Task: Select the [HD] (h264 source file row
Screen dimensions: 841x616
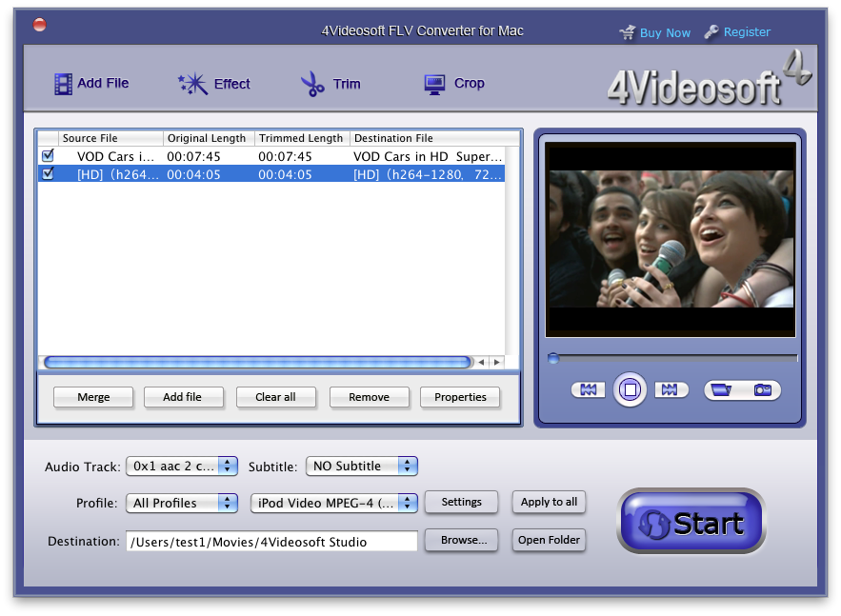Action: click(x=270, y=174)
